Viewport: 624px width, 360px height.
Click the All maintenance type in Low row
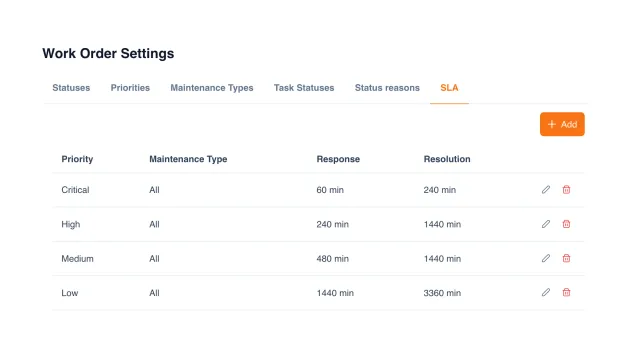point(154,293)
